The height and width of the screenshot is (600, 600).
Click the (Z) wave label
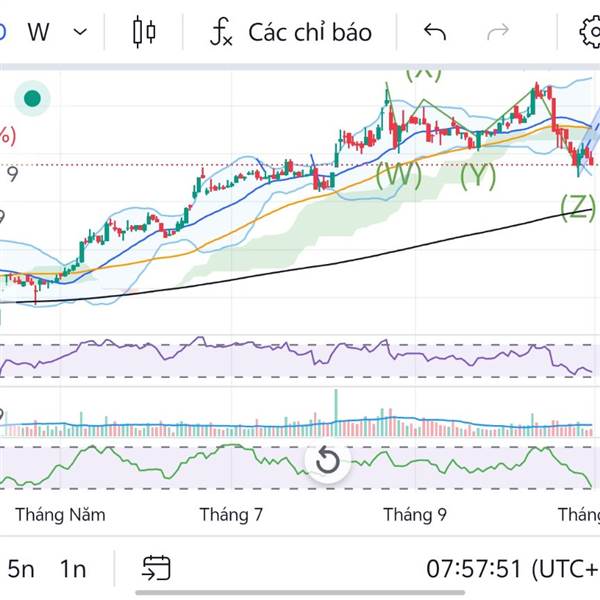(x=577, y=207)
